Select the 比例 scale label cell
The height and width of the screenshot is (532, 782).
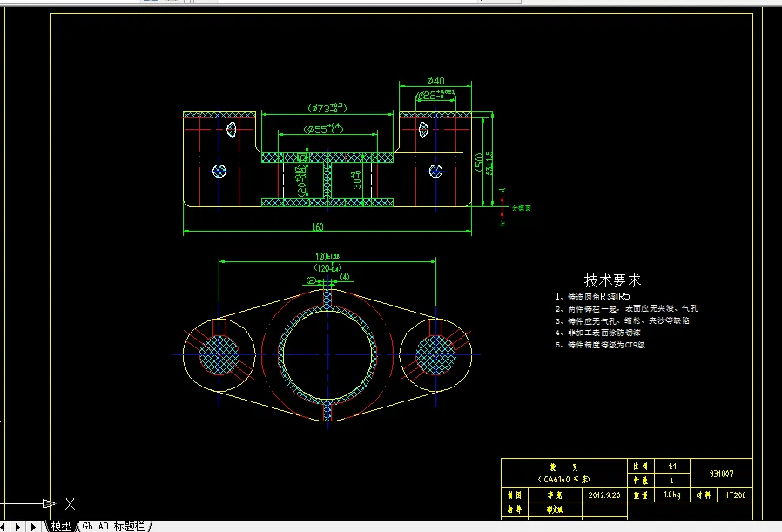pyautogui.click(x=641, y=467)
